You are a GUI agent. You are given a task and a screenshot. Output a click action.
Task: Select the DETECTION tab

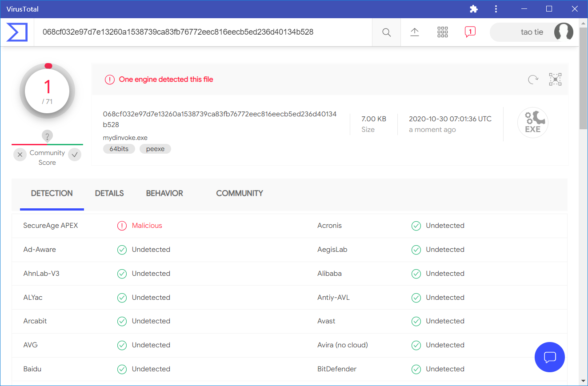click(52, 193)
